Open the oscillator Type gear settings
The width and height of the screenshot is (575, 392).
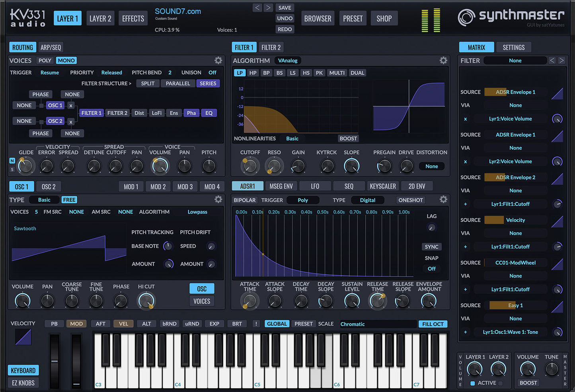218,200
